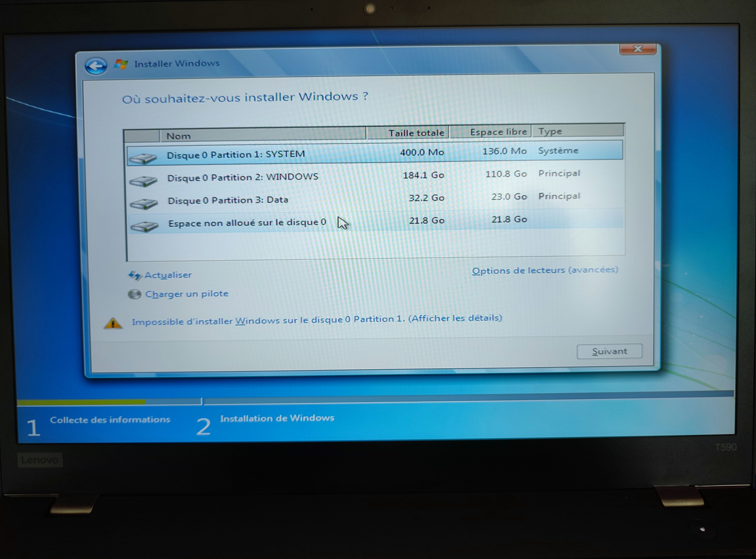Click drive icon of Partition 1 SYSTEM
Image resolution: width=756 pixels, height=559 pixels.
(143, 158)
